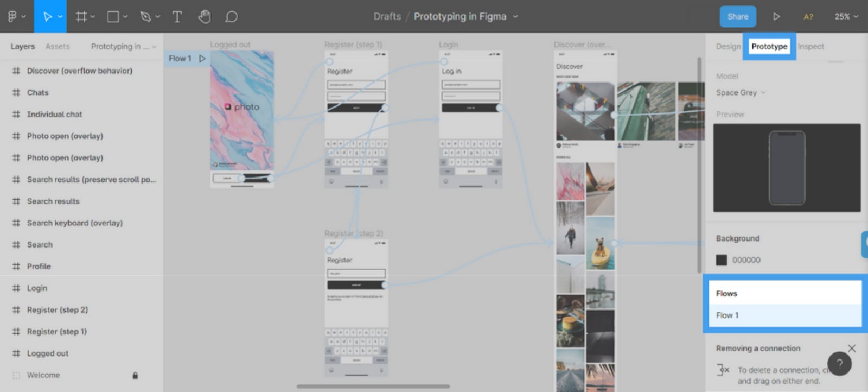Switch to the Layers tab
This screenshot has width=868, height=392.
(x=23, y=46)
